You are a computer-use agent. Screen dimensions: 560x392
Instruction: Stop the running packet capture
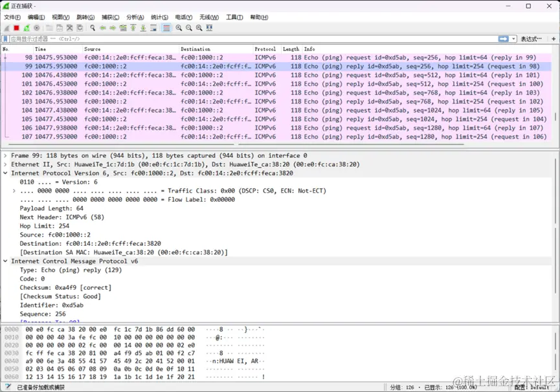(16, 28)
